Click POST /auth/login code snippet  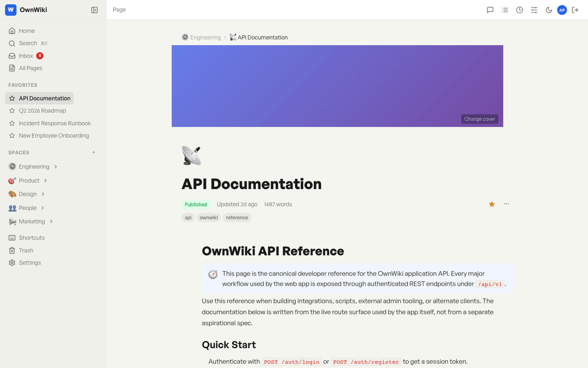pyautogui.click(x=291, y=362)
